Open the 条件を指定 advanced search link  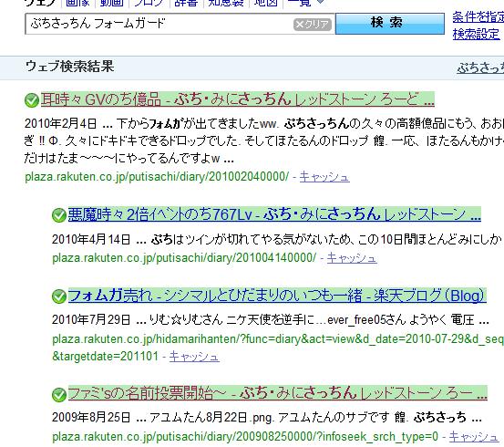[478, 16]
